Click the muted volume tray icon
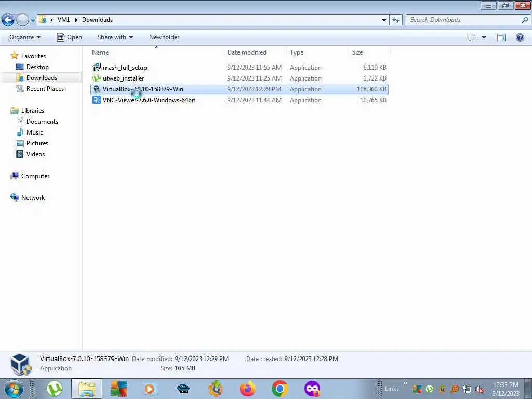This screenshot has height=399, width=532. [x=480, y=389]
